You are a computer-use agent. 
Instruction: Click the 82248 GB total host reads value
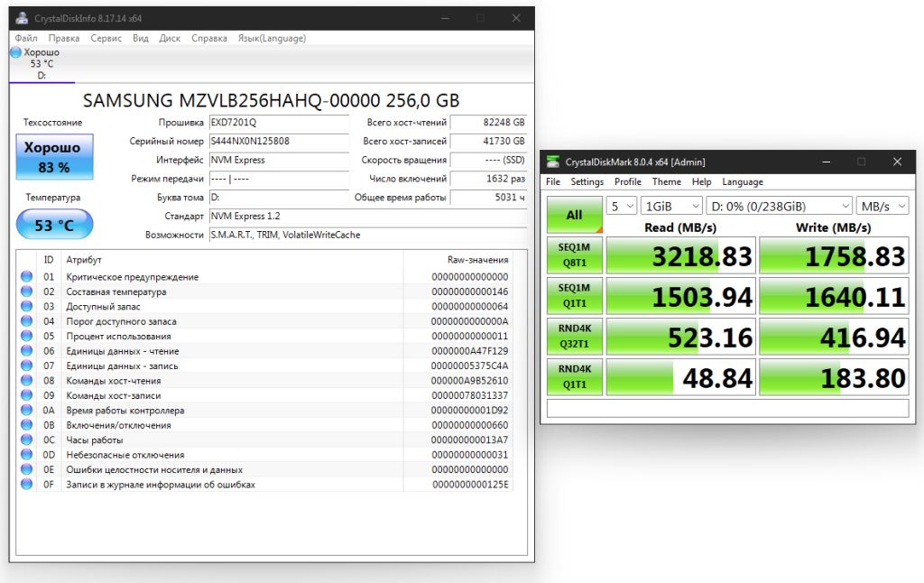tap(488, 123)
